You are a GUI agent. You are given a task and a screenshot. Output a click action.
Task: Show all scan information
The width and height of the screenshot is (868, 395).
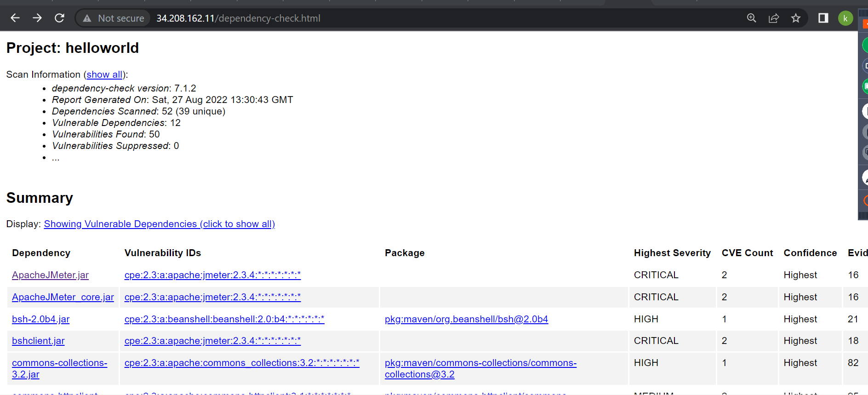point(104,74)
